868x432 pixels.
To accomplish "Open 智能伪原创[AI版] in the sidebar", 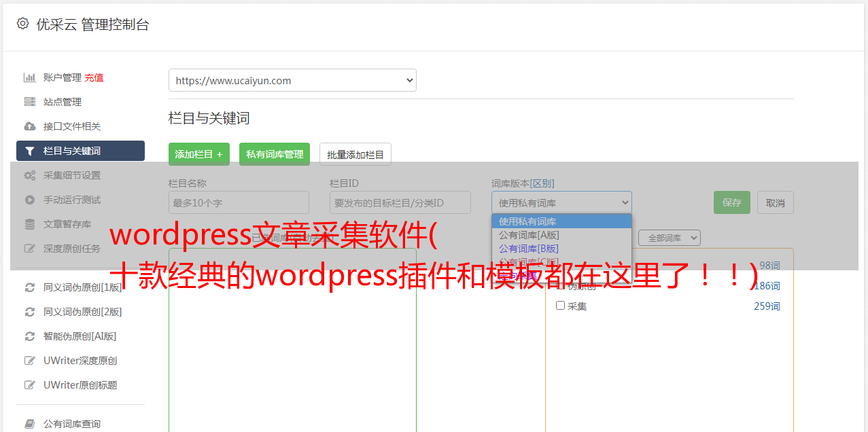I will (x=80, y=336).
